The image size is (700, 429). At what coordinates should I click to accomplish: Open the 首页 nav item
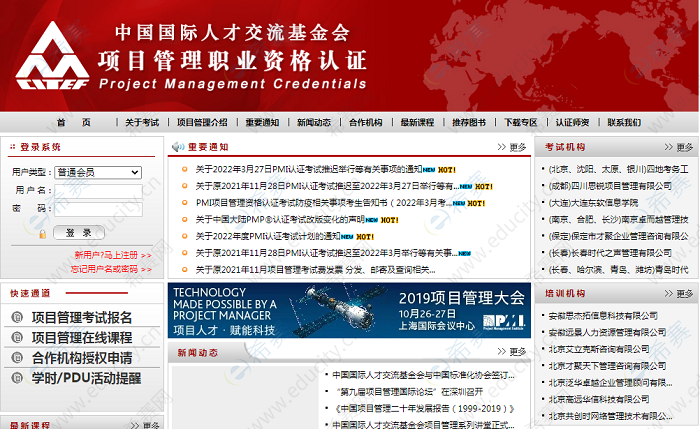click(74, 122)
